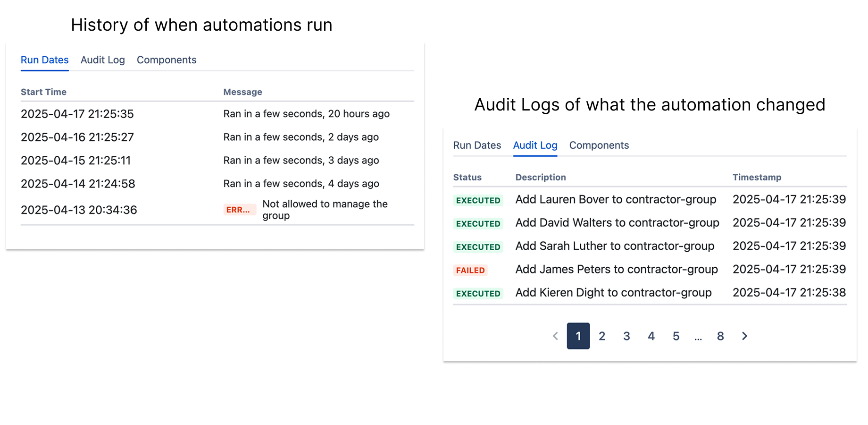Jump to page 2 of audit log
868x425 pixels.
[602, 336]
